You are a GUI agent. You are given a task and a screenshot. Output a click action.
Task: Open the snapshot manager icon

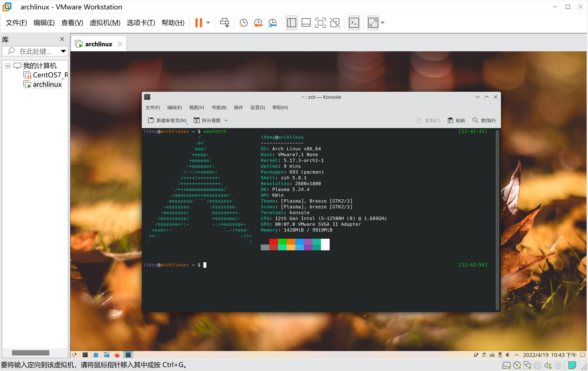pos(273,23)
